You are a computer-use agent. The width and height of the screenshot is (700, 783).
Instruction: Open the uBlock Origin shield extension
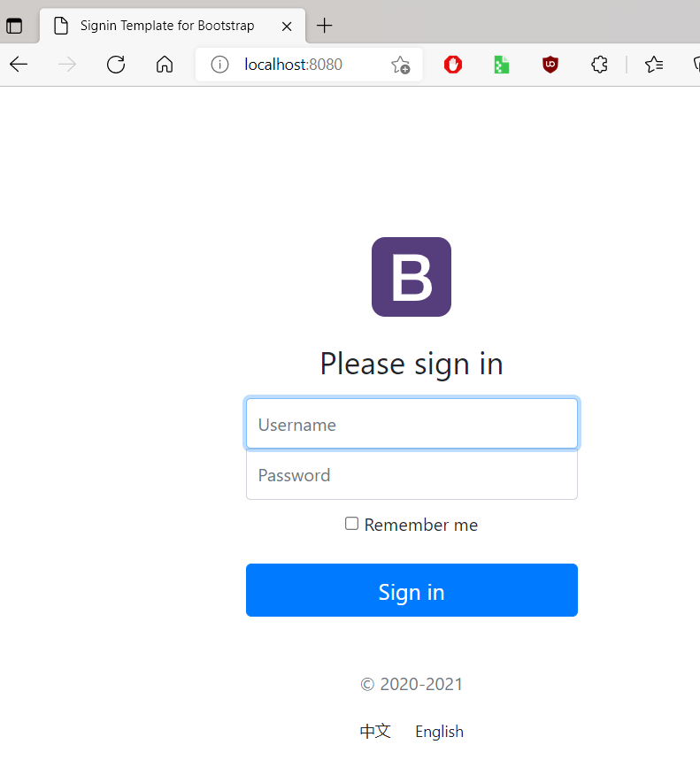[550, 65]
